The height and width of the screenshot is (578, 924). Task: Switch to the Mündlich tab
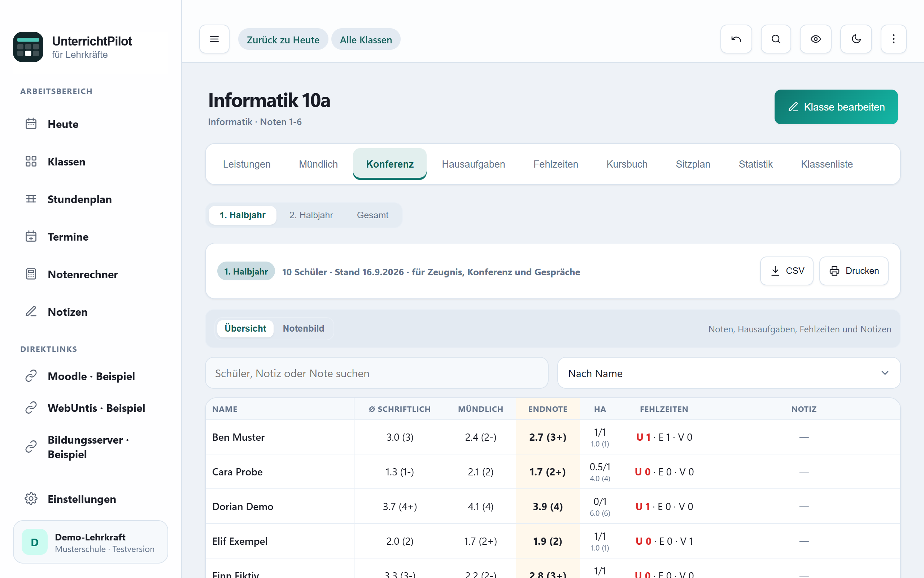click(318, 164)
